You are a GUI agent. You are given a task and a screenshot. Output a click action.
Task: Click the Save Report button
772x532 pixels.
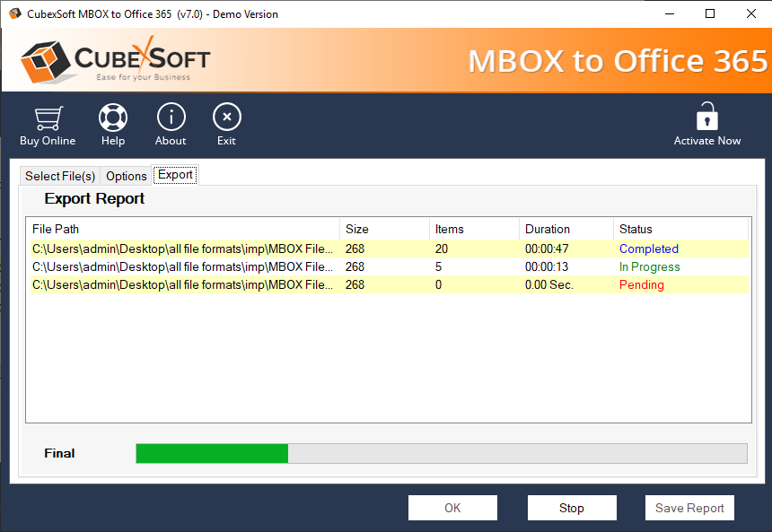coord(689,508)
